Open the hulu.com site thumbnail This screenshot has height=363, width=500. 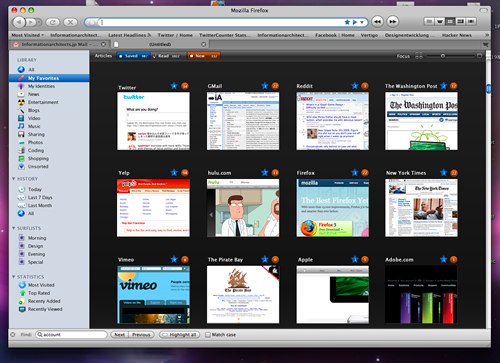pos(243,208)
